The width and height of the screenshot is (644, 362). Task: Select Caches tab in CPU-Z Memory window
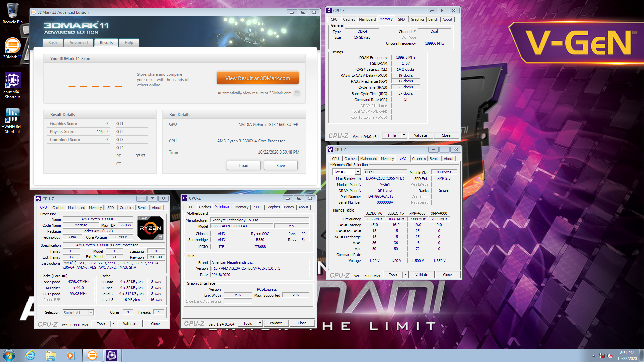(x=349, y=19)
